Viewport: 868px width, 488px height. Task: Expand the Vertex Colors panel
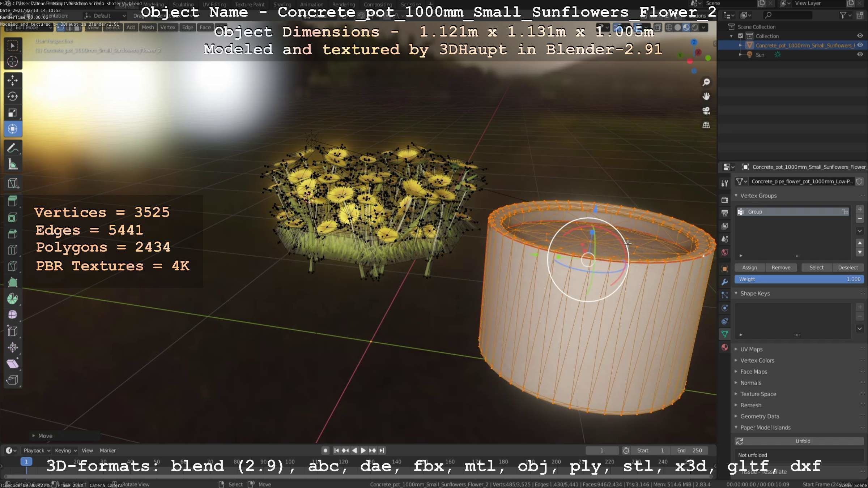coord(736,360)
